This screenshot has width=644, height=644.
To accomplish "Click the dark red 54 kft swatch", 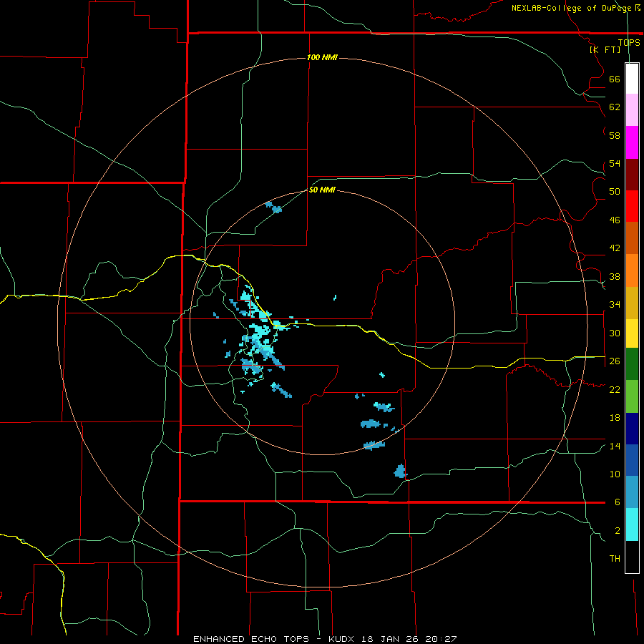I will pos(632,175).
